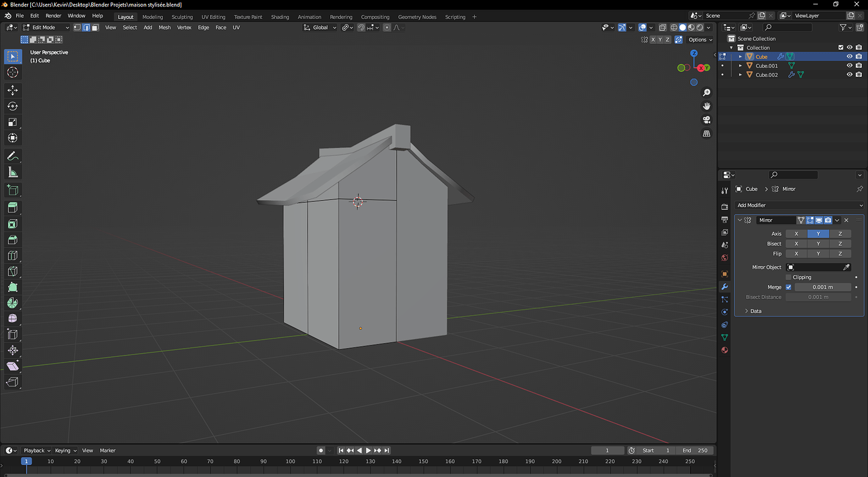The image size is (868, 477).
Task: Switch orthographic/perspective grid icon
Action: click(x=706, y=133)
